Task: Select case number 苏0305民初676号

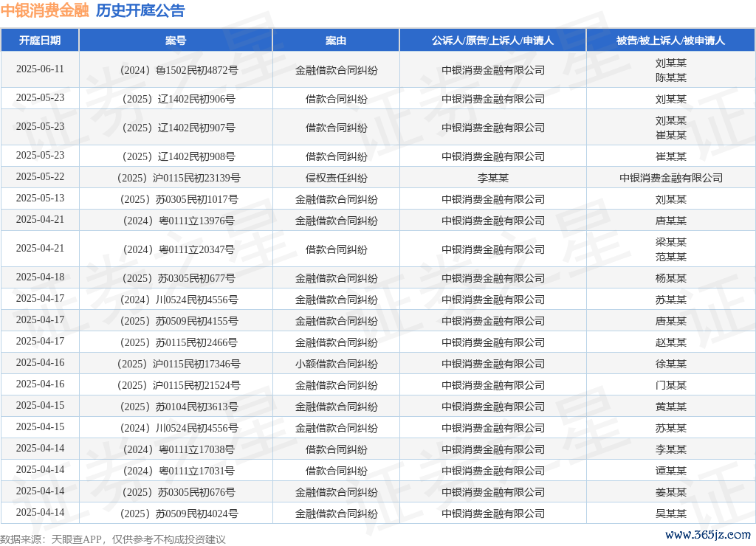Action: click(179, 493)
